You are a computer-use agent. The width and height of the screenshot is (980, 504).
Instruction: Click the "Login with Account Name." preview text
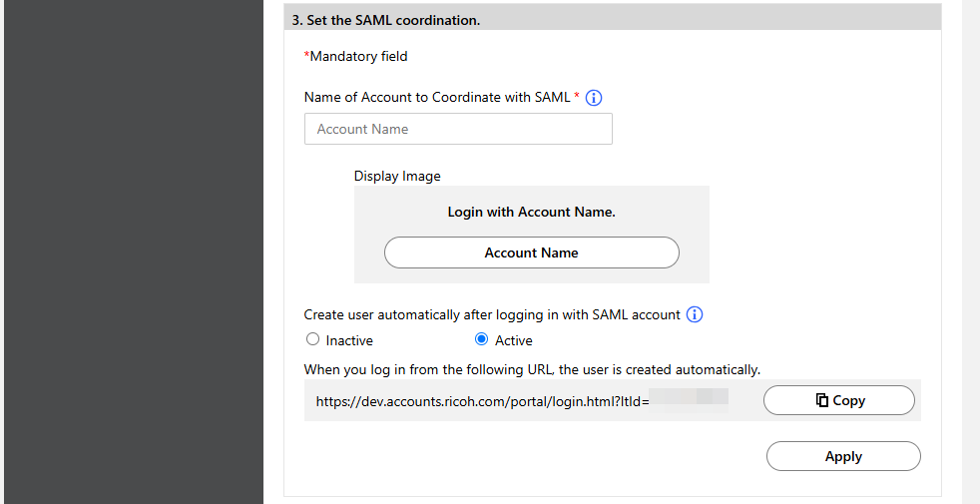coord(531,212)
